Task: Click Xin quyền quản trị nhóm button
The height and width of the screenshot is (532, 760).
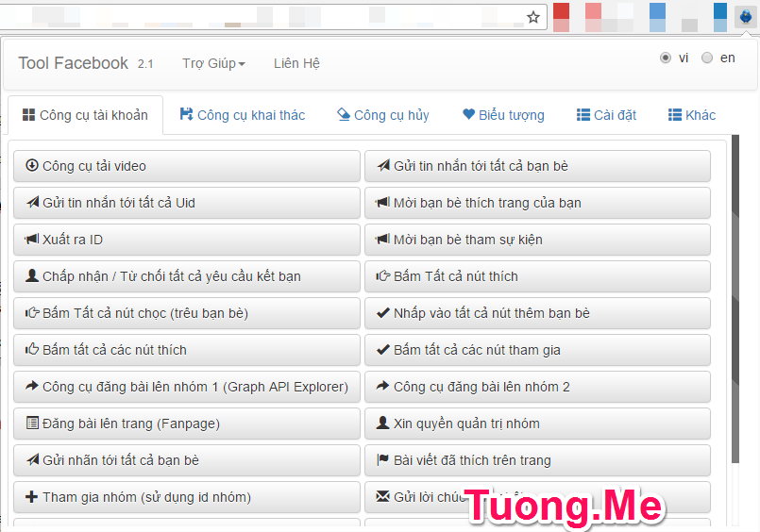Action: pyautogui.click(x=537, y=424)
